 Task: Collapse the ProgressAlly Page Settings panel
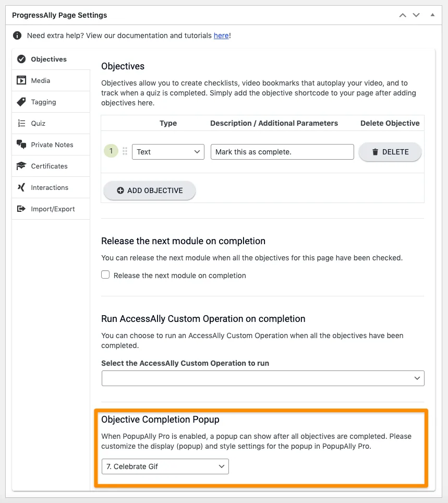click(x=432, y=15)
